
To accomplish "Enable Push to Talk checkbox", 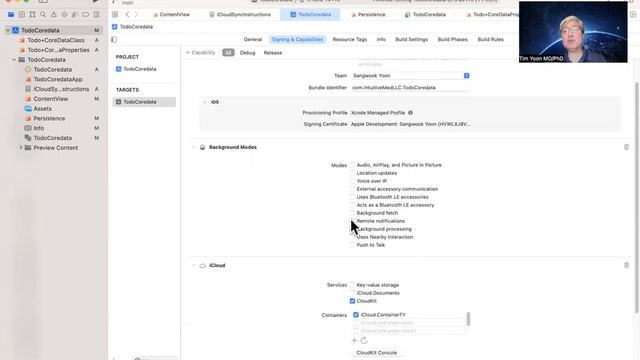I will tap(352, 245).
